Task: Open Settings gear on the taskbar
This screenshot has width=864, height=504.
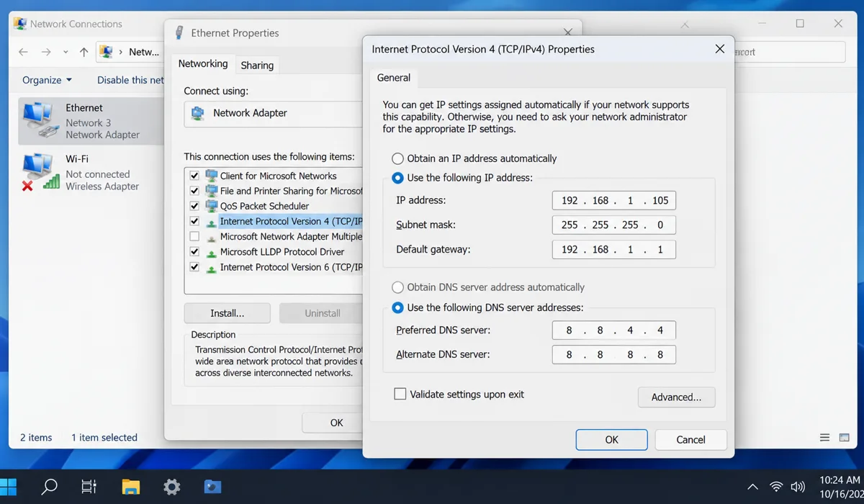Action: [x=171, y=487]
